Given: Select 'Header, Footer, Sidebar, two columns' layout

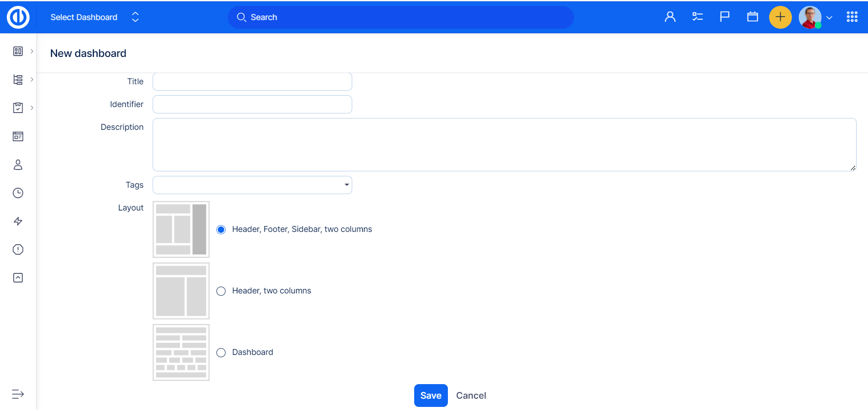Looking at the screenshot, I should [x=221, y=230].
